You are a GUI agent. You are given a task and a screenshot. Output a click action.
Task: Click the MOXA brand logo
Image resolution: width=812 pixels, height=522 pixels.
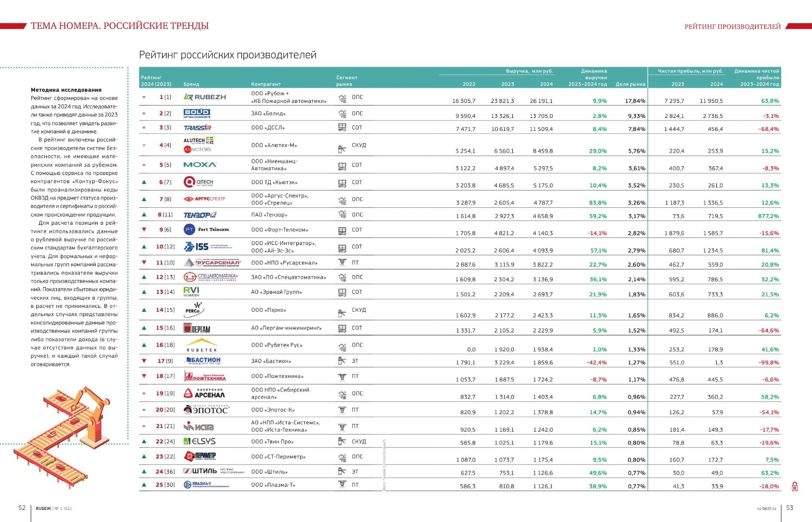tap(200, 165)
